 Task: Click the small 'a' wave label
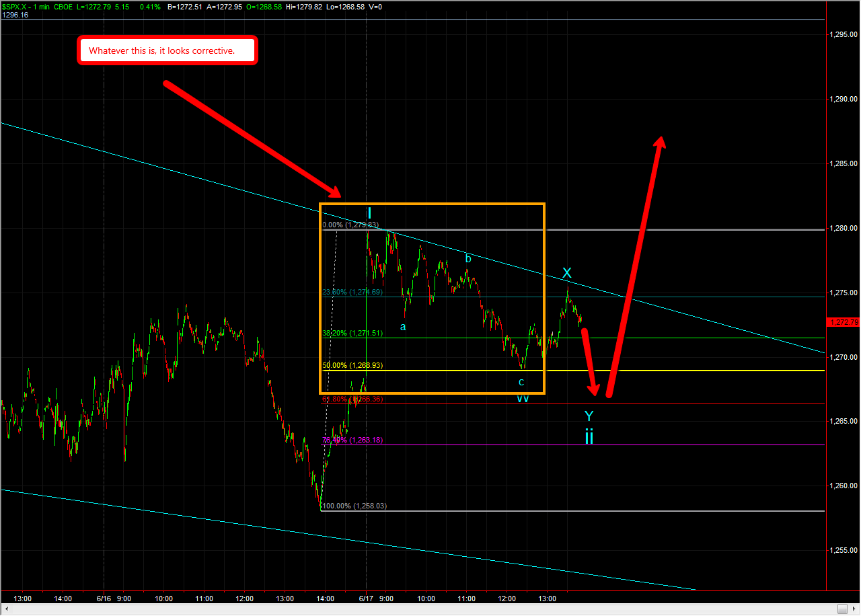point(403,327)
